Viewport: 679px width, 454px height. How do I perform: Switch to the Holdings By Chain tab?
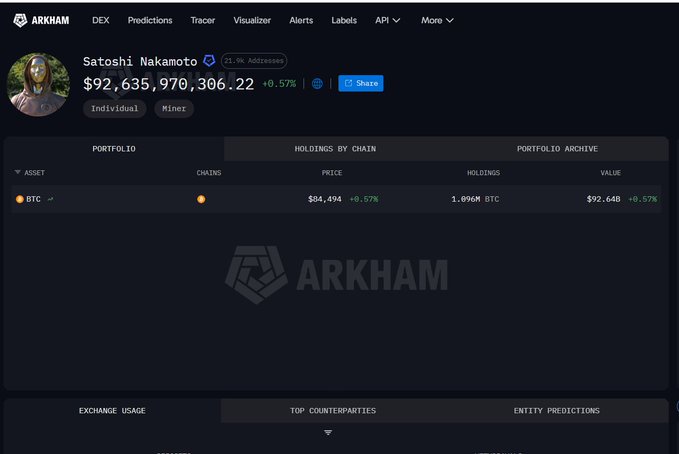pyautogui.click(x=335, y=149)
